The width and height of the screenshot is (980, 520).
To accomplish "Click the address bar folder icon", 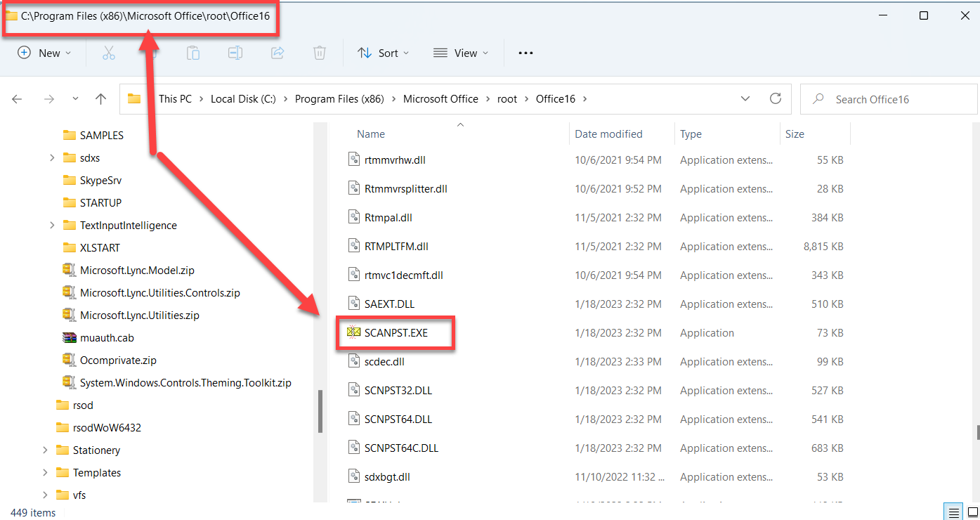I will click(134, 98).
